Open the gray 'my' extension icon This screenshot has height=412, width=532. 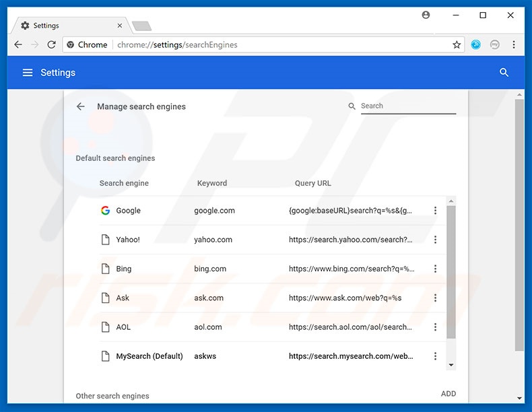(495, 44)
